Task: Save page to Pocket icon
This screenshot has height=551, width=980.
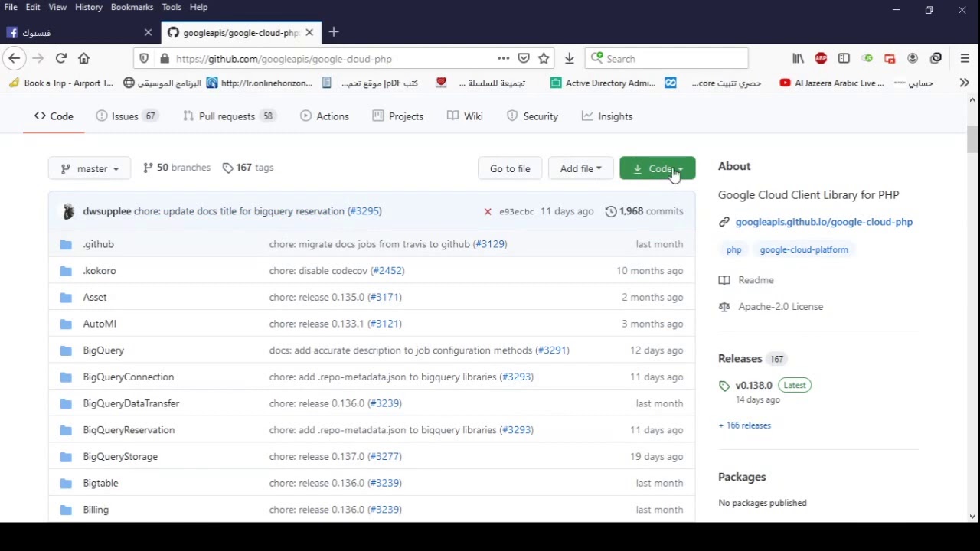Action: (524, 58)
